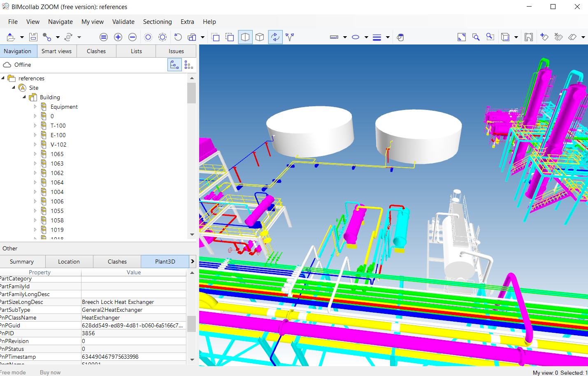Screen dimensions: 588x376
Task: Click the paint bucket icon
Action: click(400, 37)
